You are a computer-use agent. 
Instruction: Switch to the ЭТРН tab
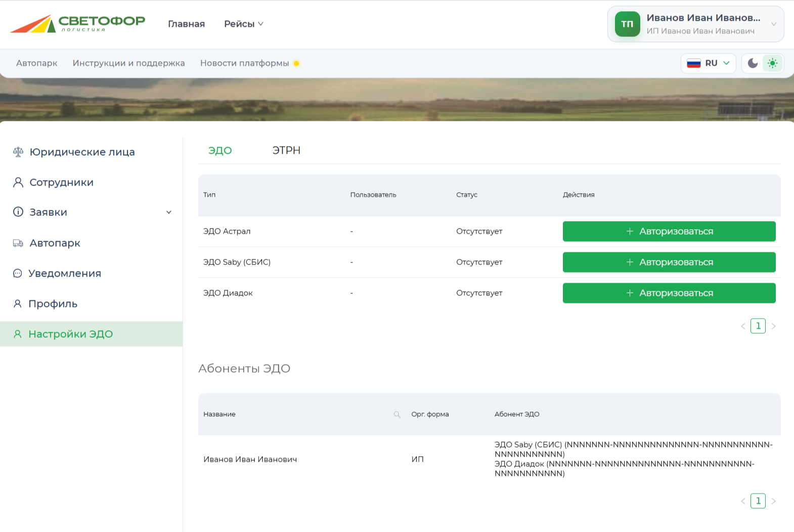(x=286, y=150)
